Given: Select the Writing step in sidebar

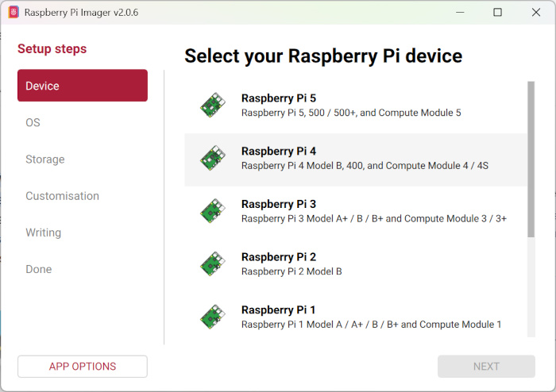Looking at the screenshot, I should point(43,233).
